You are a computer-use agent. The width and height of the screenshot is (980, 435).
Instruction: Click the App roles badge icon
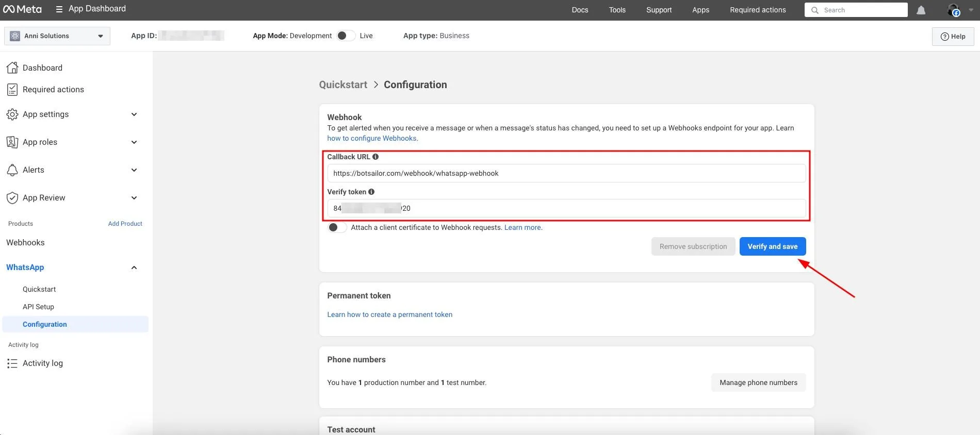12,142
